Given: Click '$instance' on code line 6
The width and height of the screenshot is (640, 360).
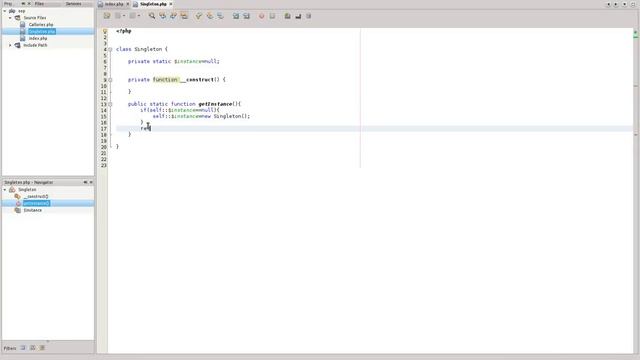Looking at the screenshot, I should 187,61.
